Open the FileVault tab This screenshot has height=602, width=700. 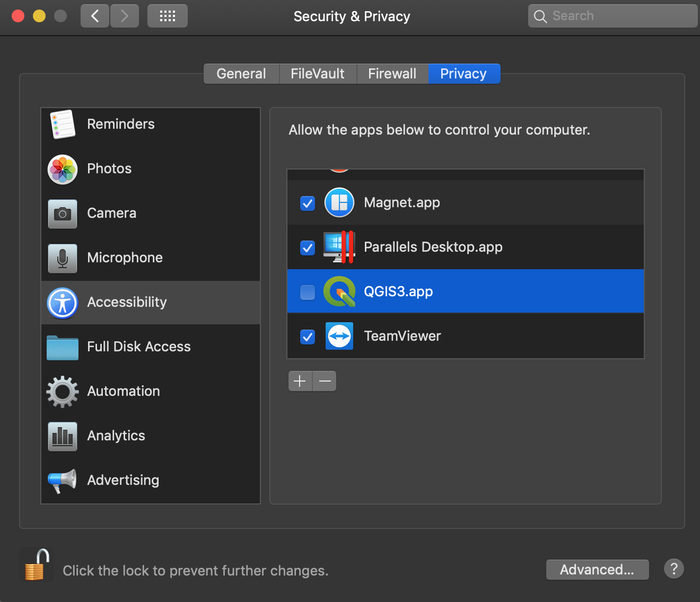pos(318,74)
